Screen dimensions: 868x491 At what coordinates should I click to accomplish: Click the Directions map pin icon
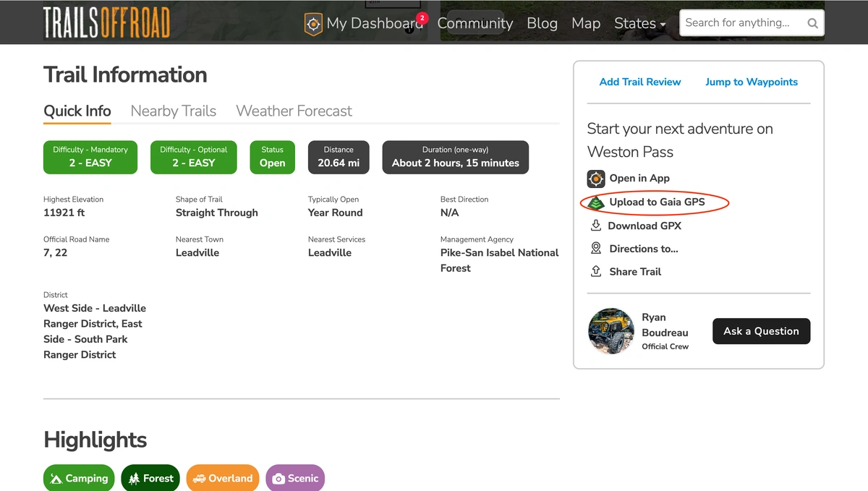point(596,249)
